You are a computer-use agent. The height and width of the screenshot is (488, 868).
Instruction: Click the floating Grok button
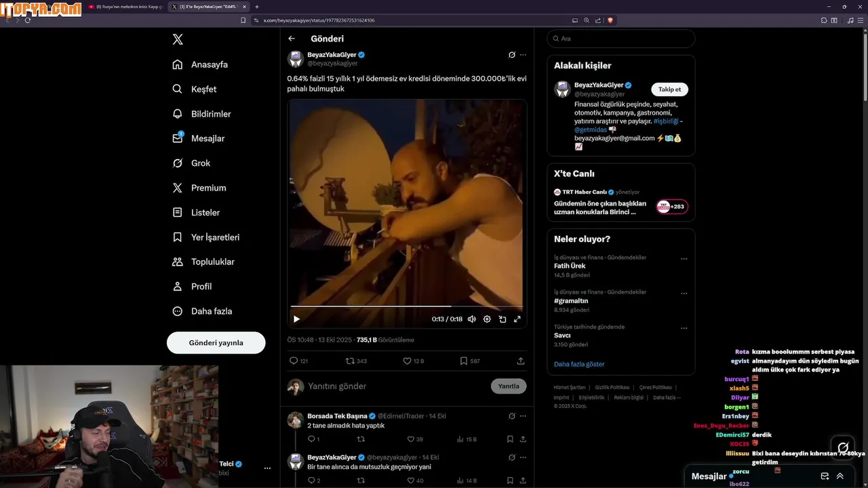click(843, 447)
